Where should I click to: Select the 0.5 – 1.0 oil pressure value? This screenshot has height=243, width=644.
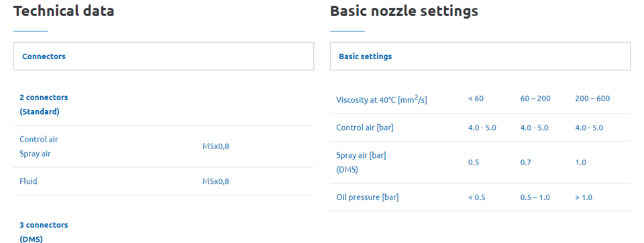tap(535, 197)
